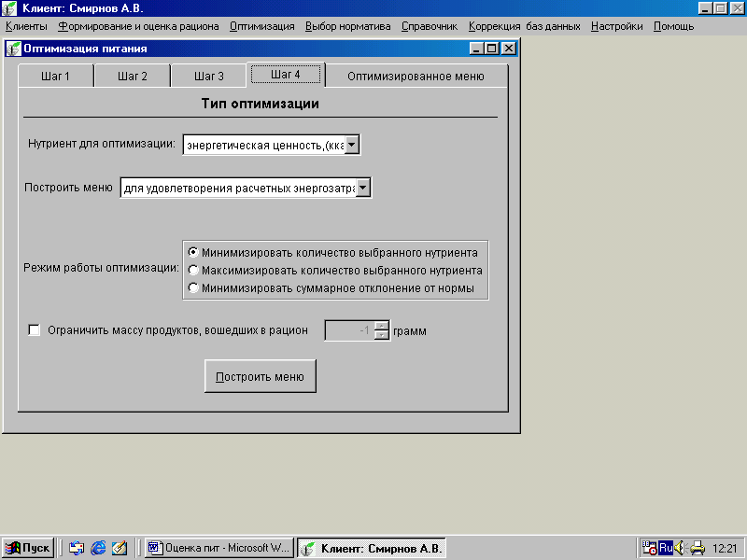Click the Построить меню button
This screenshot has height=560, width=747.
click(261, 376)
